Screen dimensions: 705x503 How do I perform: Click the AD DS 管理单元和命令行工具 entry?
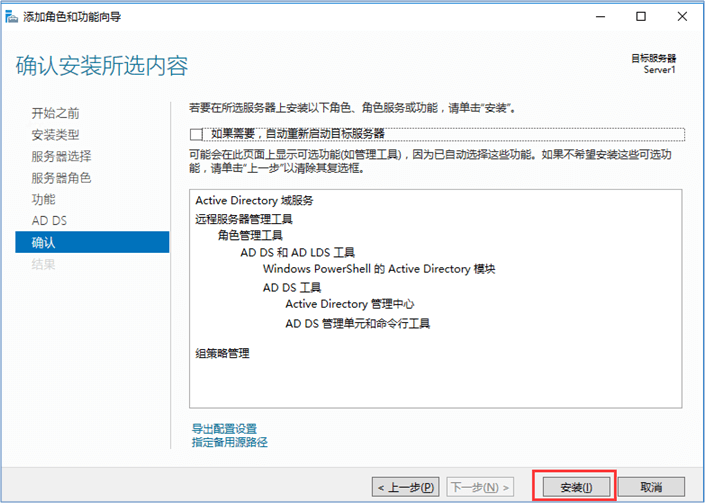pyautogui.click(x=358, y=323)
